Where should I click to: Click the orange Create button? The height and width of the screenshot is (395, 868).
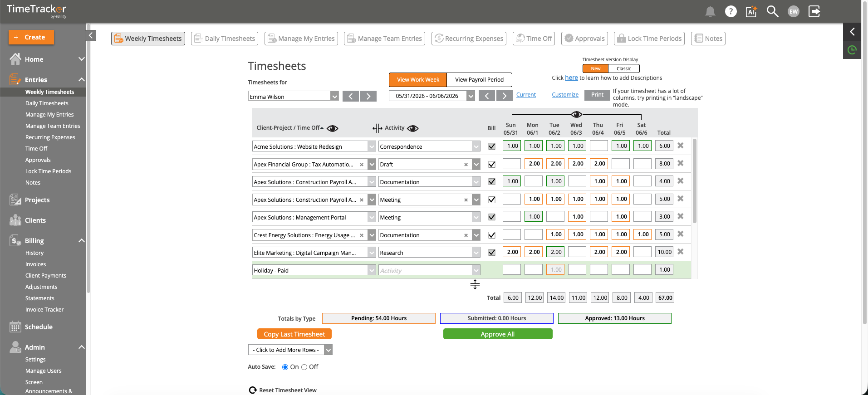coord(31,37)
